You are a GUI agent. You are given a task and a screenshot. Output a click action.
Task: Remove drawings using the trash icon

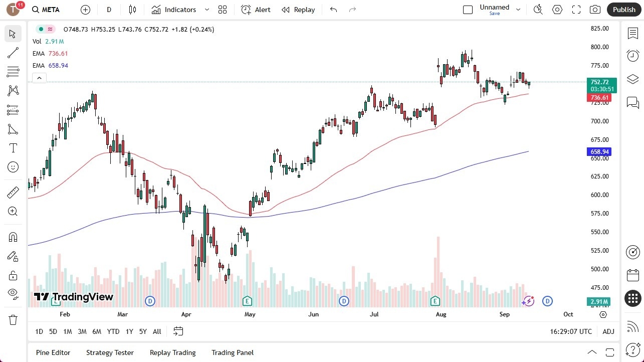[13, 319]
